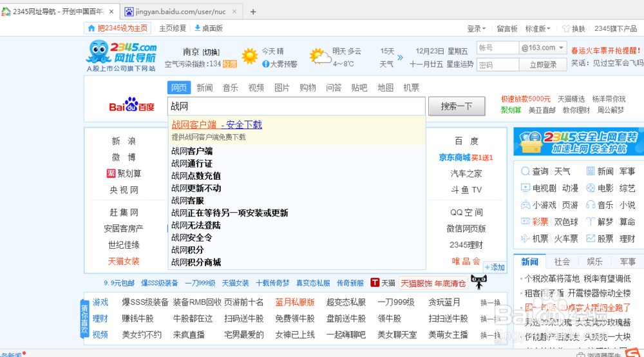The height and width of the screenshot is (357, 644).
Task: Click the 查询 magnifier icon
Action: (525, 171)
